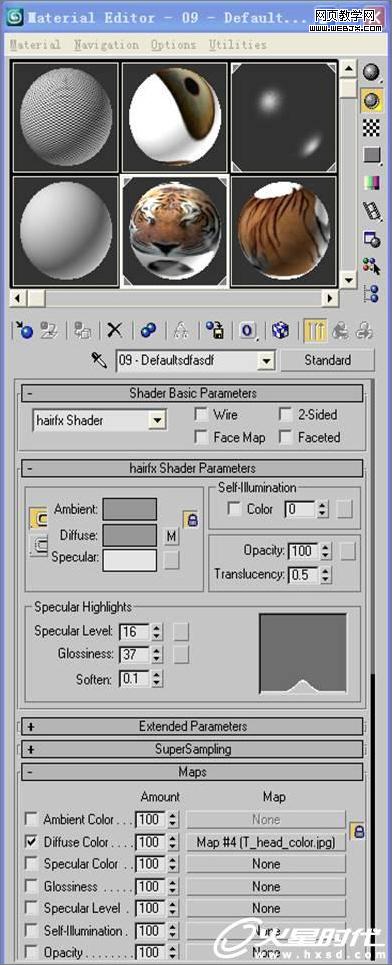The width and height of the screenshot is (392, 965).
Task: Enable the Specular Color map checkbox
Action: coord(31,863)
